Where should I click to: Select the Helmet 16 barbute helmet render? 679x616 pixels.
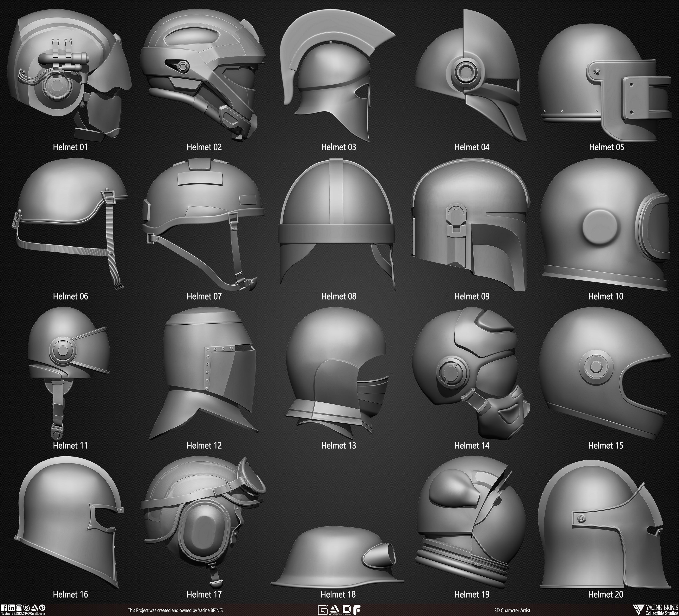(69, 522)
